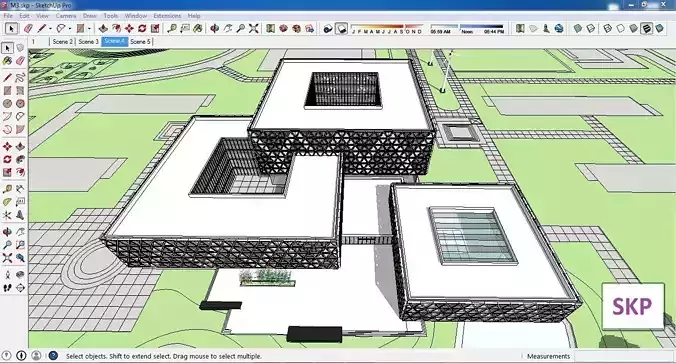676x363 pixels.
Task: Enable X-Ray face style
Action: pos(578,29)
